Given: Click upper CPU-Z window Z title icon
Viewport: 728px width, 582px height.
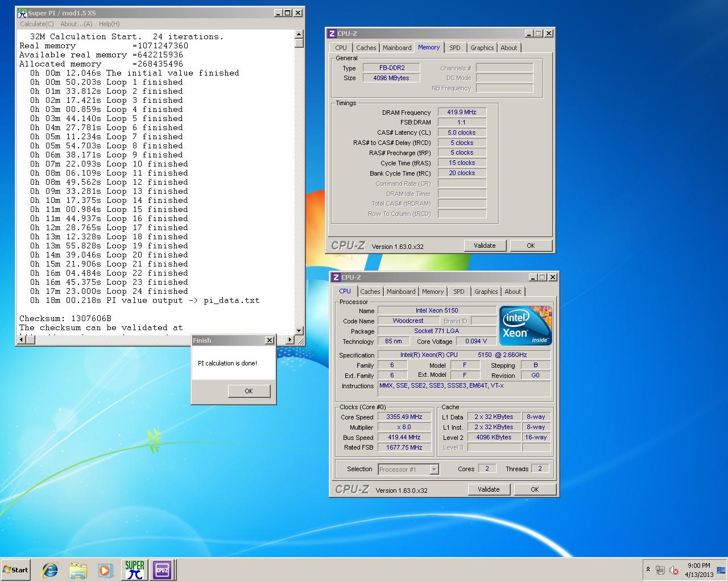Looking at the screenshot, I should (x=332, y=34).
